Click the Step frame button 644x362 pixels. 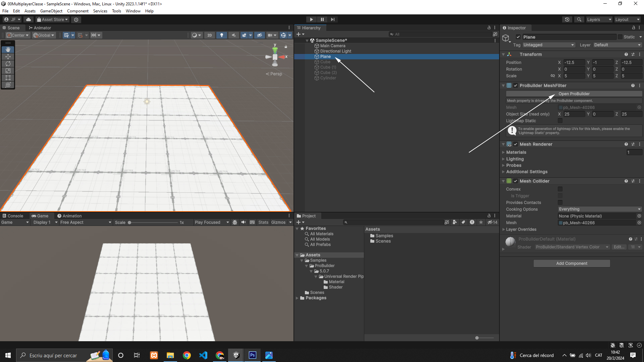point(332,19)
